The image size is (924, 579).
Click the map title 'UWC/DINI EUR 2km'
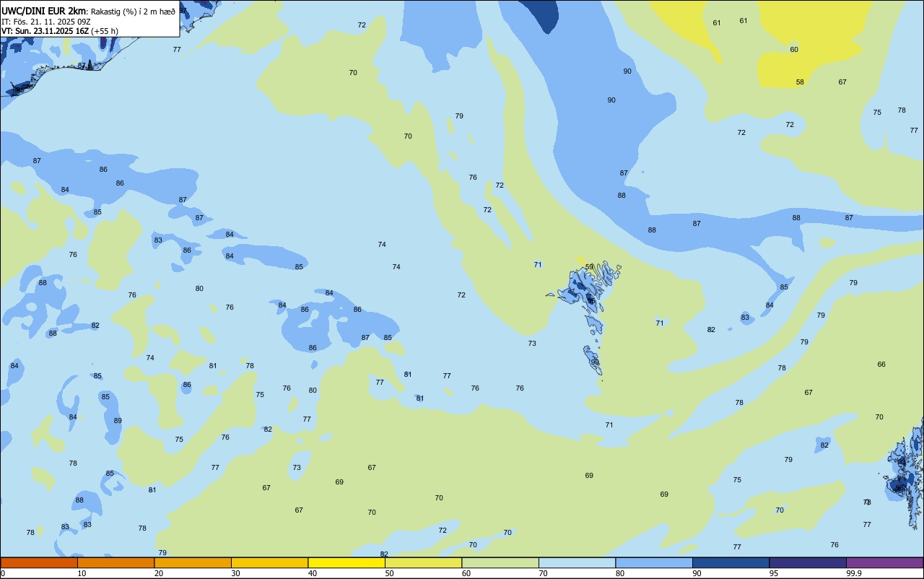point(45,11)
